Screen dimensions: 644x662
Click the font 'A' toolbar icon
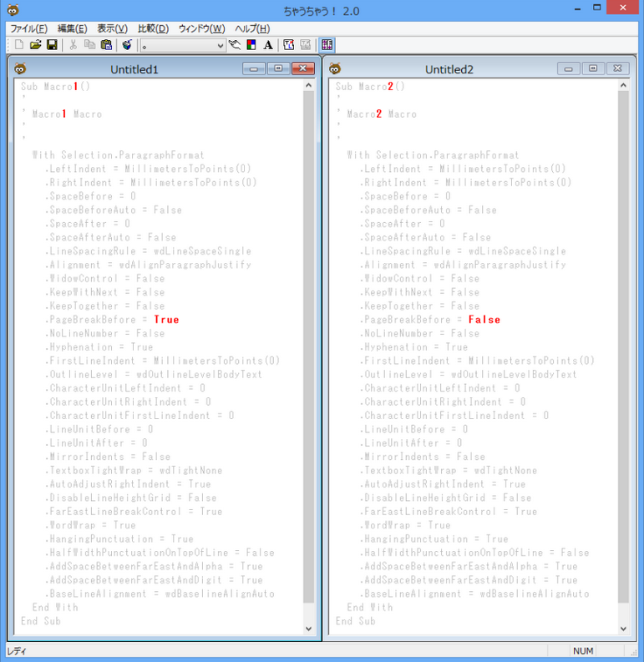click(x=268, y=45)
